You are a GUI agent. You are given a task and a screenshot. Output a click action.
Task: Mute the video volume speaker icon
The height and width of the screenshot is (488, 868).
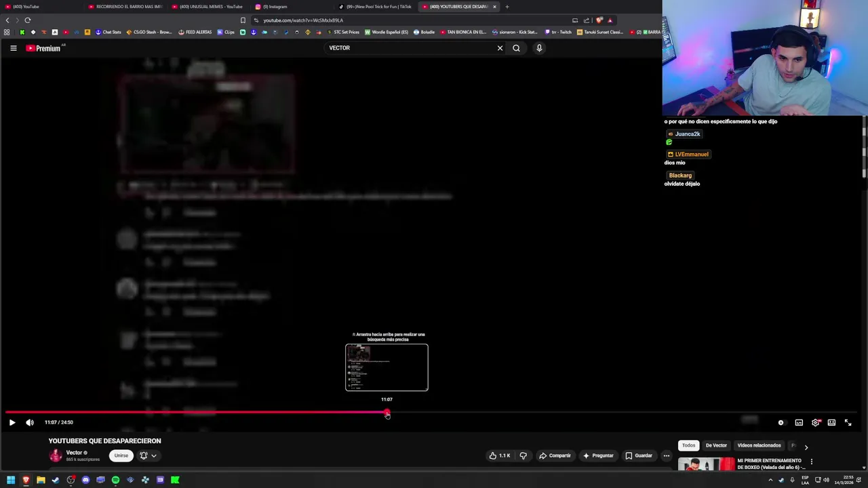(x=30, y=422)
